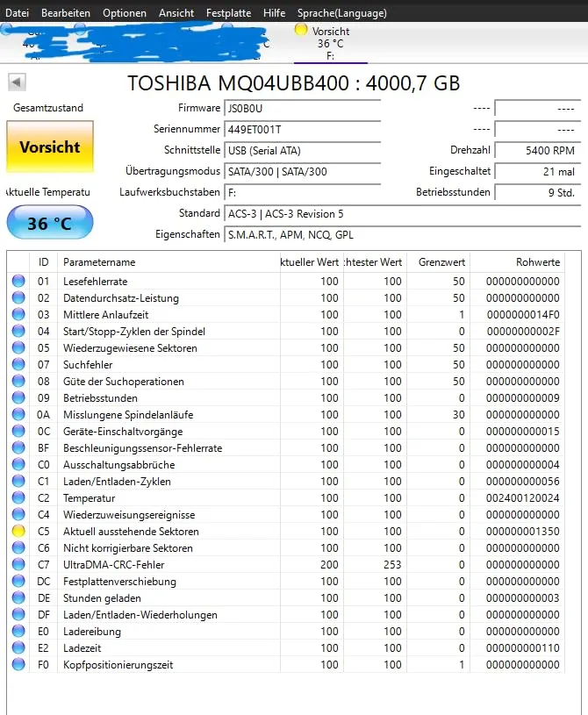Click the status icon for the Temperatur row

coord(18,498)
